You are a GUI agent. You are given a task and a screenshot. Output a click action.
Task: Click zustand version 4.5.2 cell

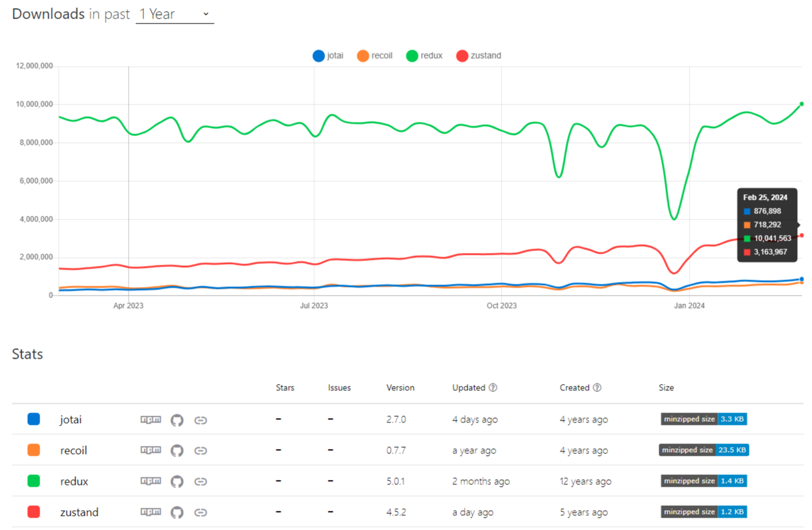pos(396,512)
